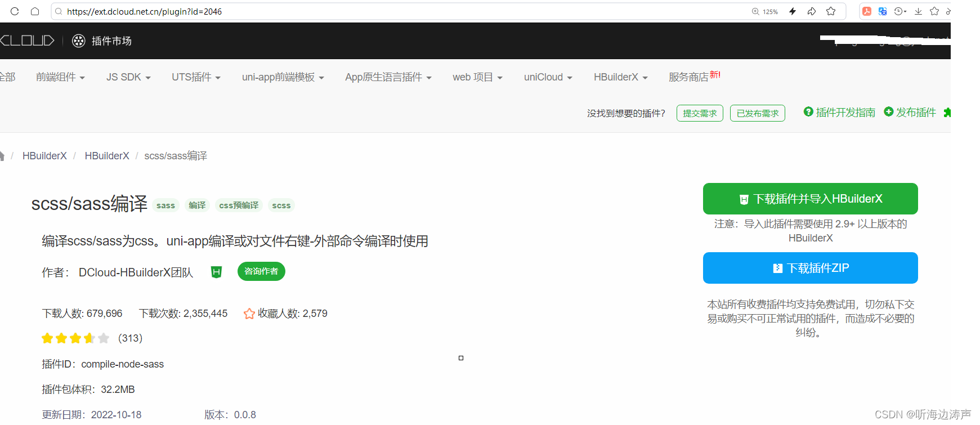This screenshot has height=425, width=980.
Task: Expand the uni-app前端模板 dropdown menu
Action: (283, 77)
